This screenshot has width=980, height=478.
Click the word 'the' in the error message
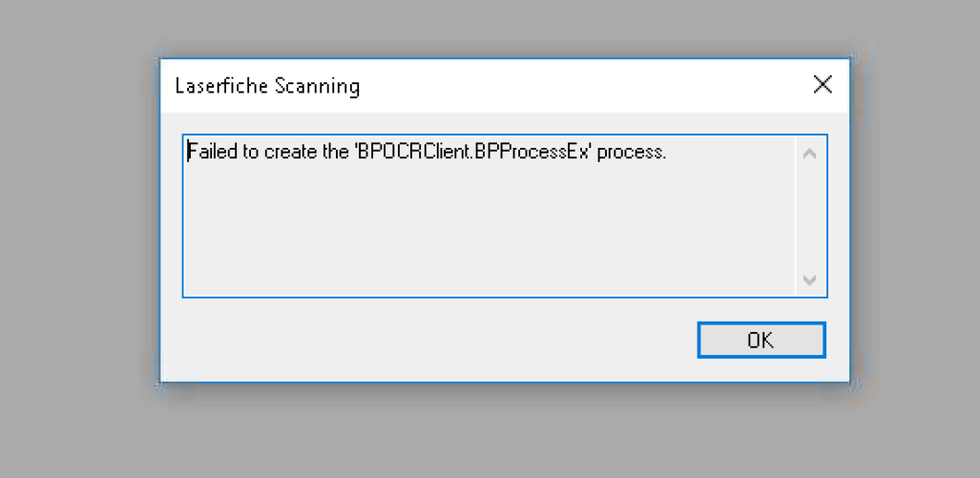tap(330, 152)
